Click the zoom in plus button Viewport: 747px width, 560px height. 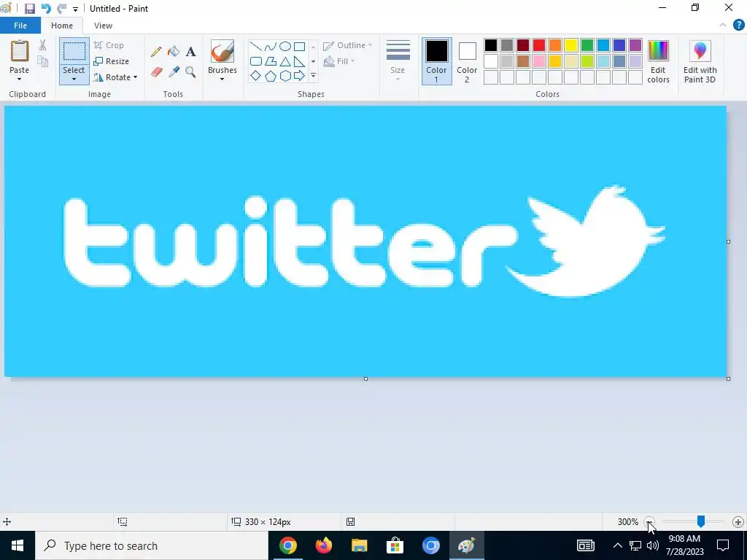tap(738, 522)
